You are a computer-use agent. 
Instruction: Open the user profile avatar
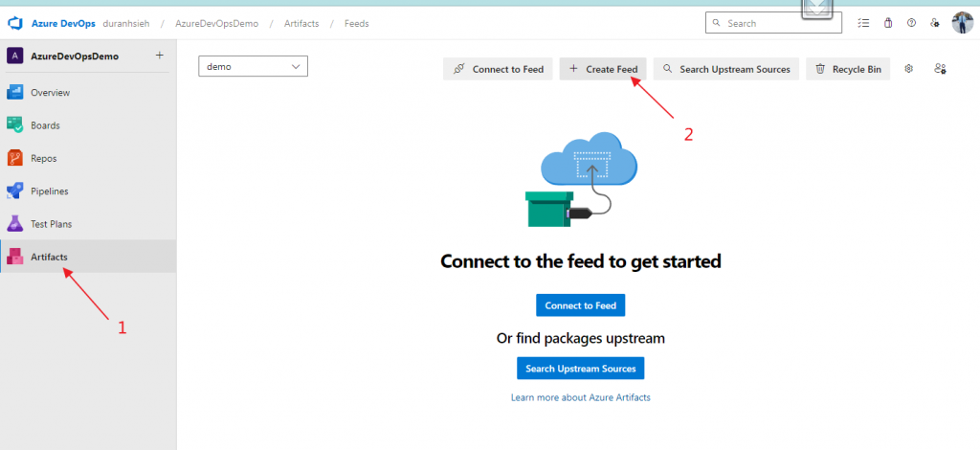pos(963,23)
